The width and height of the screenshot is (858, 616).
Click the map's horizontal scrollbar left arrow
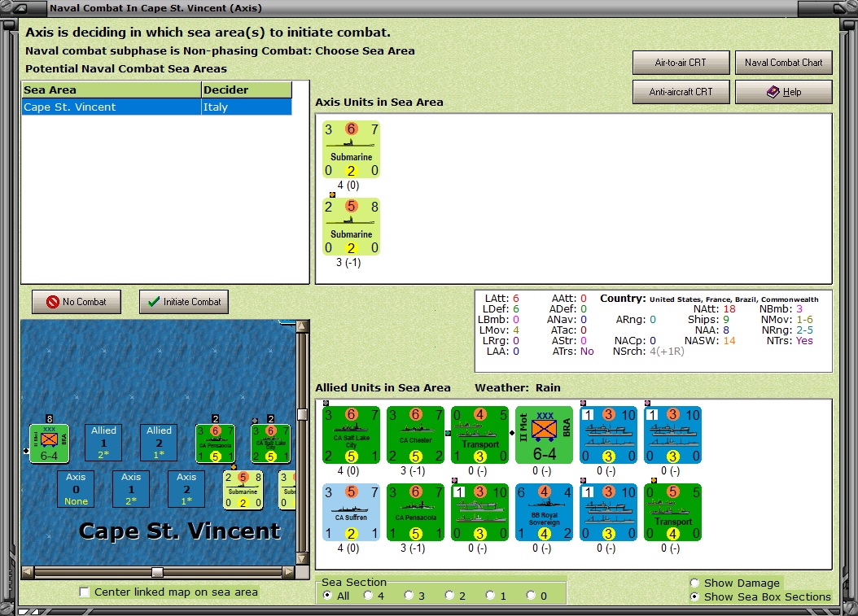28,572
